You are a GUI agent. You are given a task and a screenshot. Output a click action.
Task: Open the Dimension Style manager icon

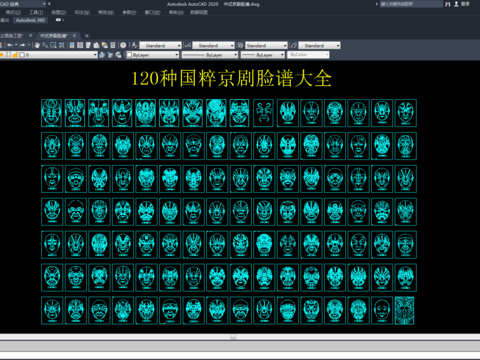click(188, 45)
